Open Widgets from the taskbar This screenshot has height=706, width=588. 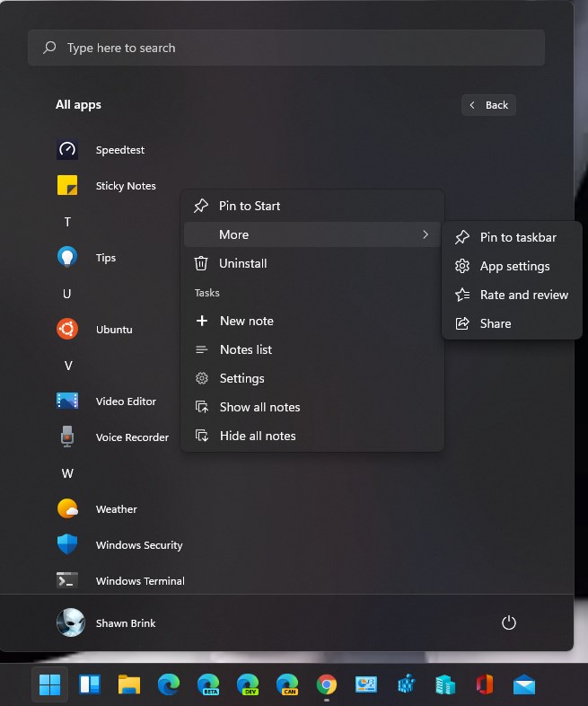[89, 684]
